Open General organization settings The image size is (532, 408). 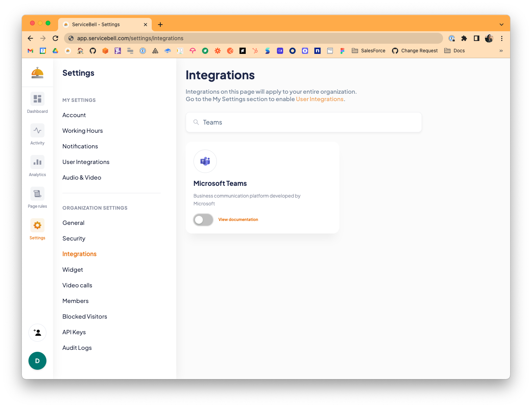73,223
